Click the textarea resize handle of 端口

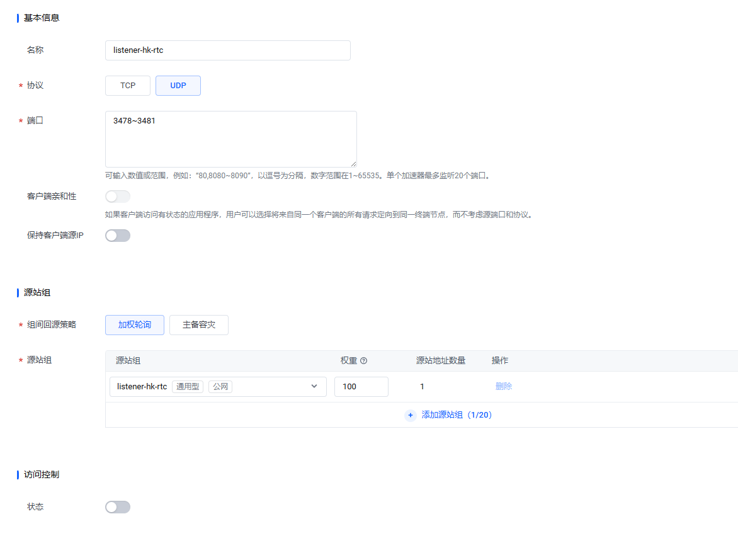click(353, 163)
